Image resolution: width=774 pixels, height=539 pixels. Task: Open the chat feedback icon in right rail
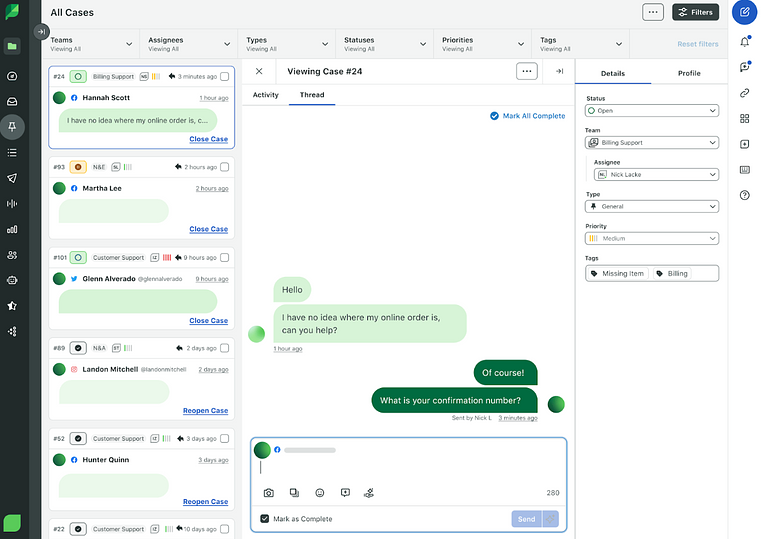744,67
